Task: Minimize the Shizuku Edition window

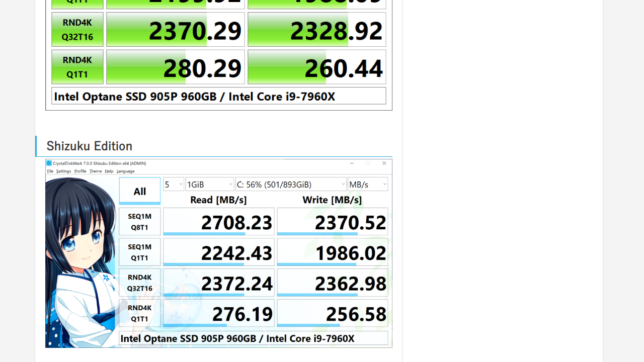Action: coord(352,163)
